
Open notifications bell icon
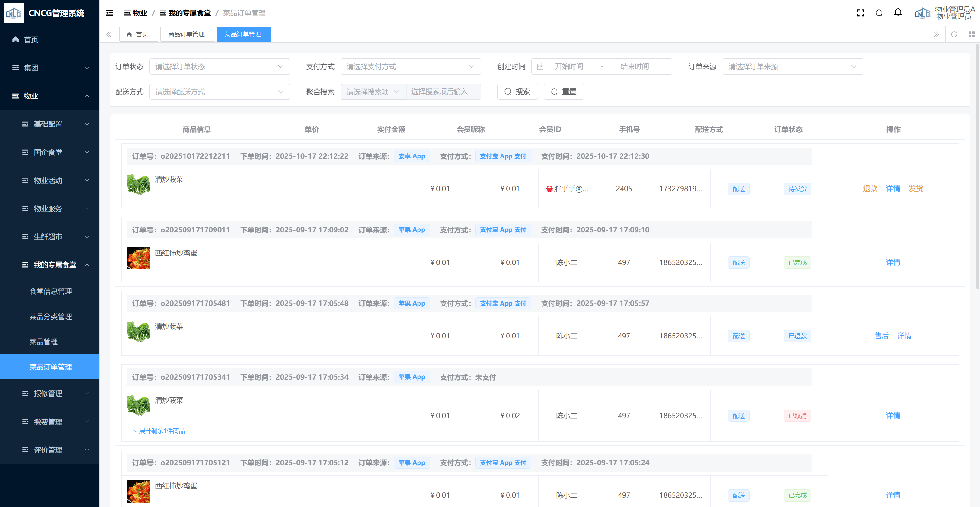coord(898,12)
